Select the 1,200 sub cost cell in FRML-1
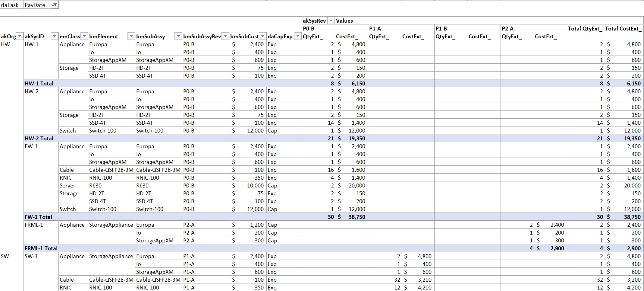This screenshot has width=644, height=291. [248, 225]
